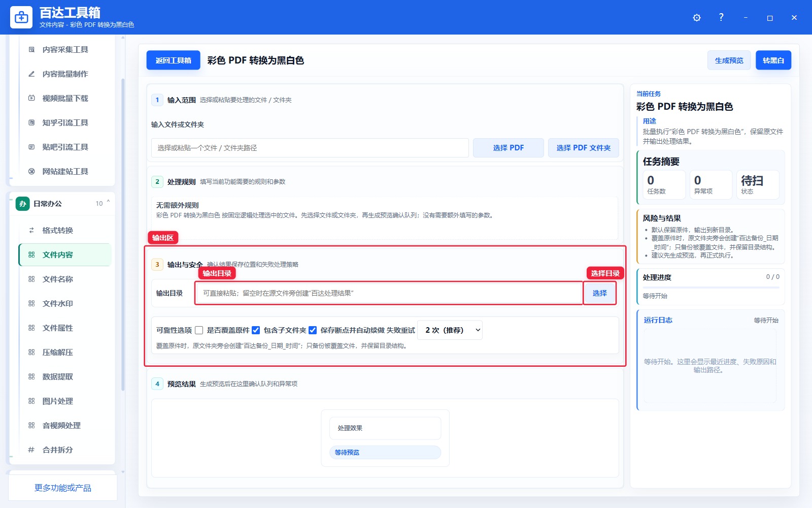This screenshot has width=812, height=508.
Task: Click the grid icon beside 图片处理
Action: [31, 401]
